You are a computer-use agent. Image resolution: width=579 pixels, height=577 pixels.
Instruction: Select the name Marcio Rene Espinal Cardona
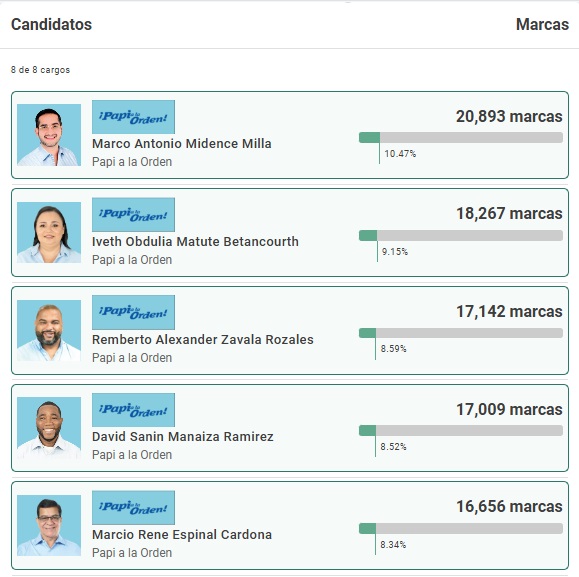tap(182, 535)
